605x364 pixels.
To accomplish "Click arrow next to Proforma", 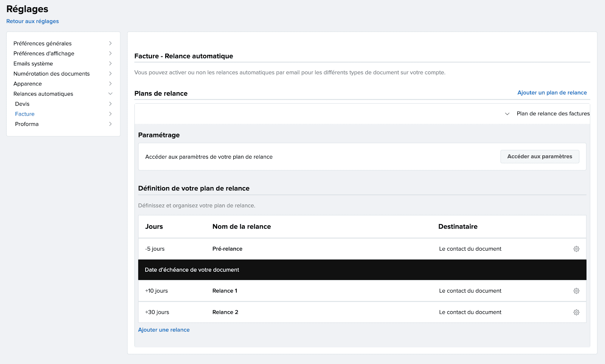I will click(x=110, y=124).
